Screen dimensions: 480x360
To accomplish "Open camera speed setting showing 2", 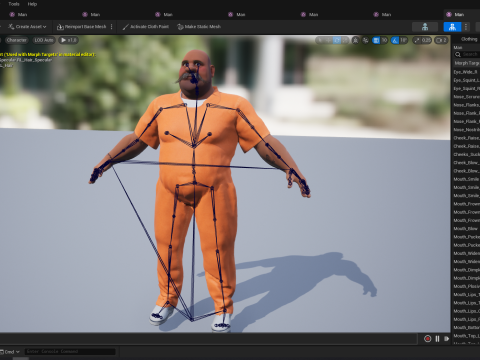I will [x=441, y=40].
